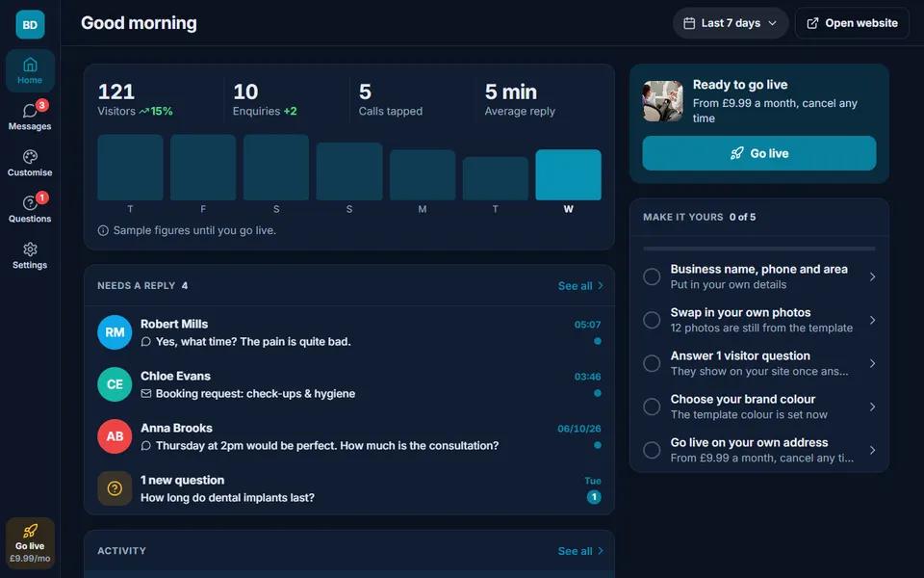Tick the Go live on your own address circle
This screenshot has width=924, height=578.
(x=652, y=450)
